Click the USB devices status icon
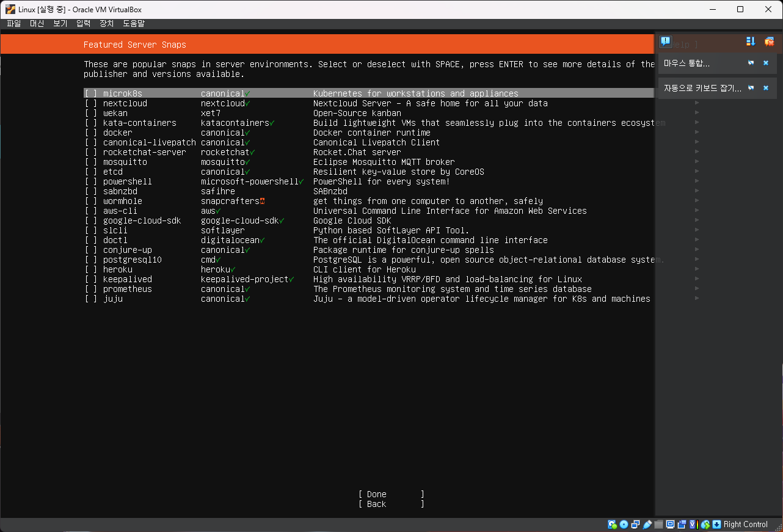 (x=647, y=524)
